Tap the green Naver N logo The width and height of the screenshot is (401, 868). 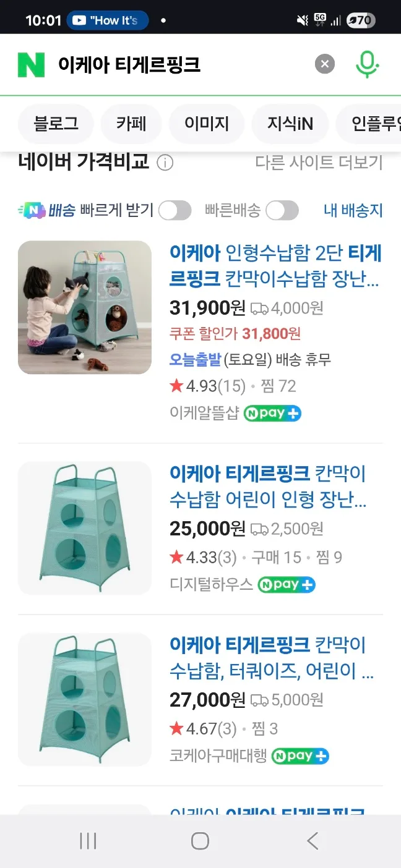[x=31, y=65]
